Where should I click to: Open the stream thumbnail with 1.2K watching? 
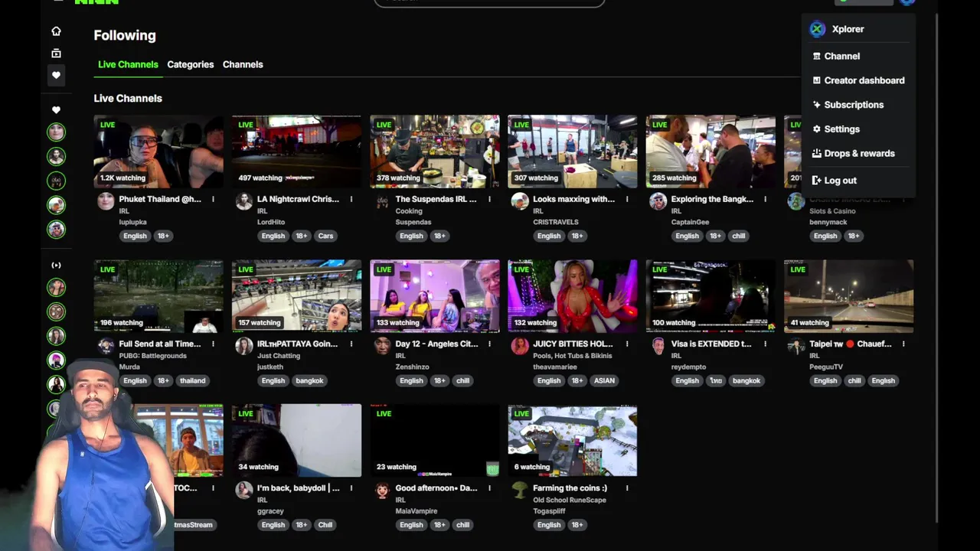pos(158,152)
